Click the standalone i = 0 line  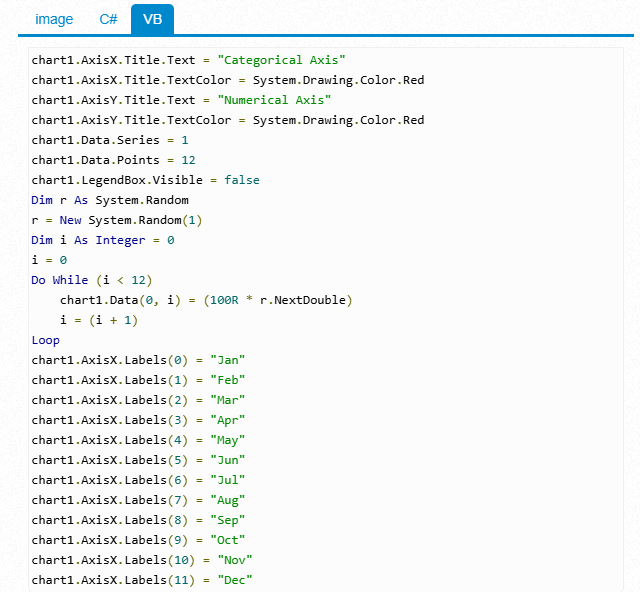49,260
